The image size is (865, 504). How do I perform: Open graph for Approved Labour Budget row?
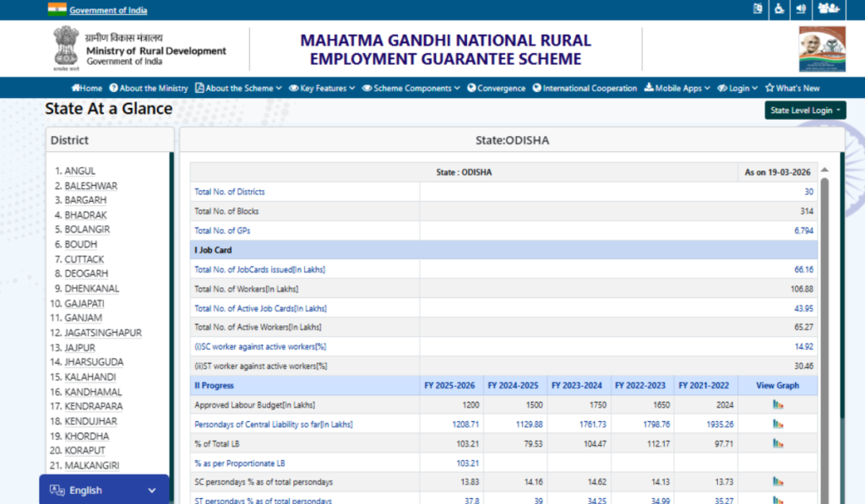click(777, 404)
